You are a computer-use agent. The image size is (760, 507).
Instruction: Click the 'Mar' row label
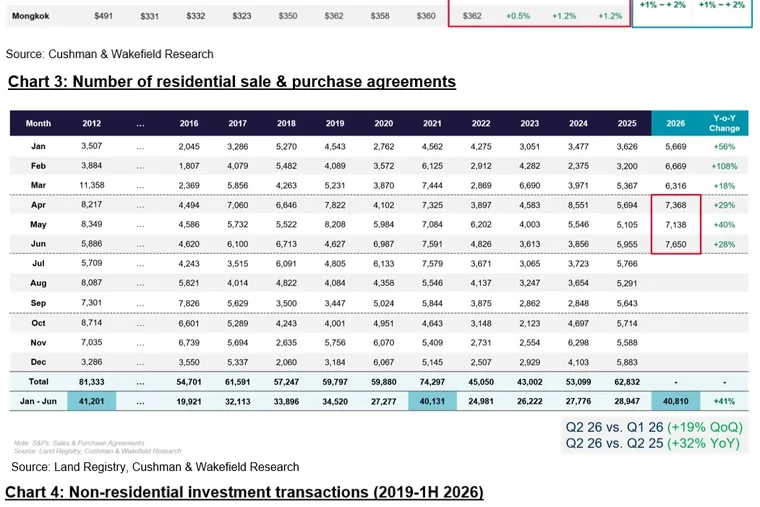tap(38, 185)
